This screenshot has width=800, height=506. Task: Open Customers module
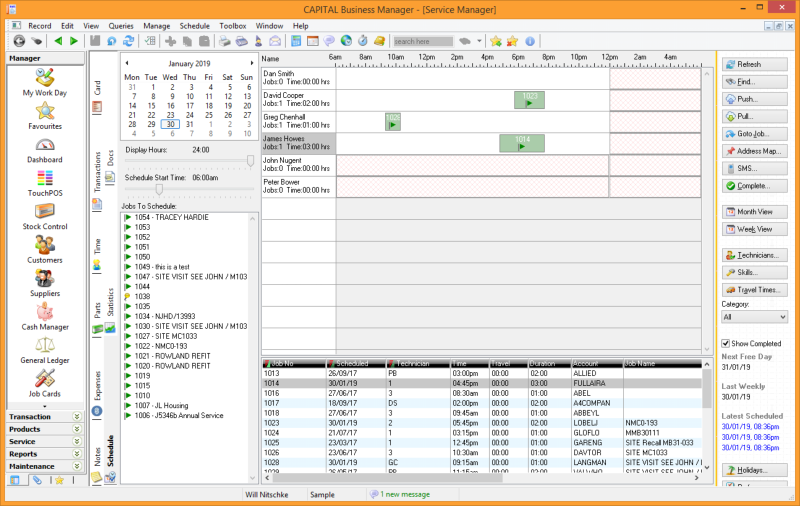pyautogui.click(x=45, y=250)
